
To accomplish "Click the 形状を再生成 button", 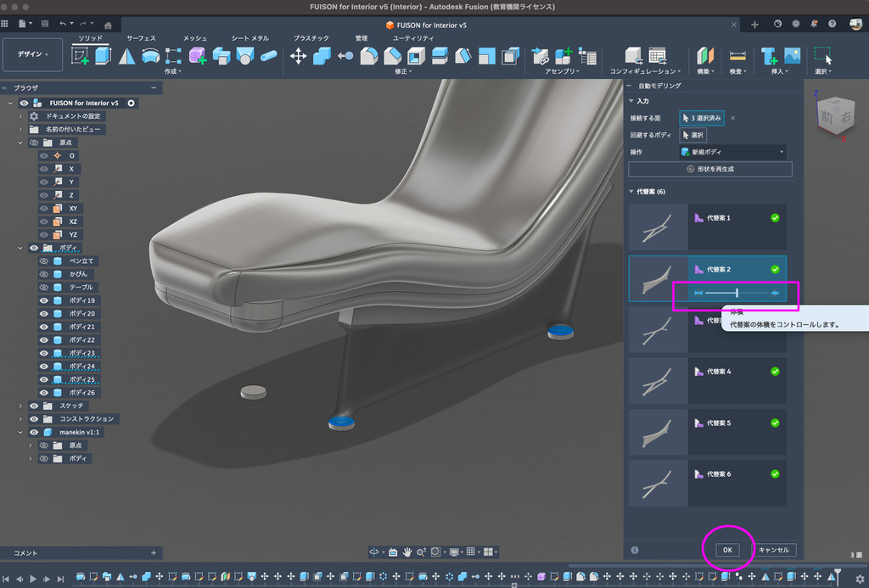I will pos(710,169).
